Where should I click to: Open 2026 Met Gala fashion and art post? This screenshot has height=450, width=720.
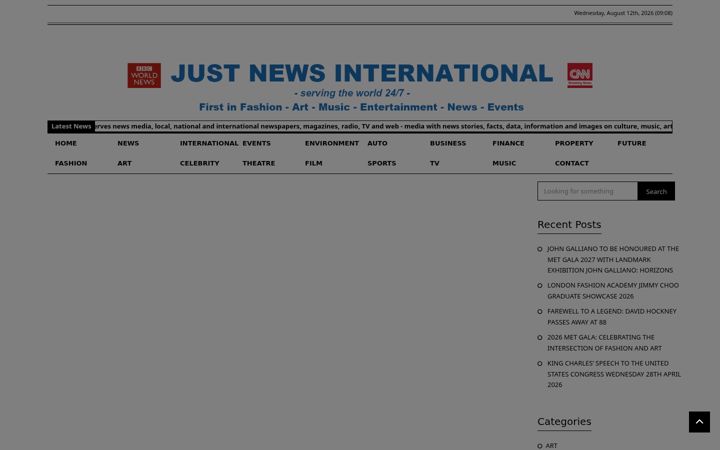pos(604,343)
